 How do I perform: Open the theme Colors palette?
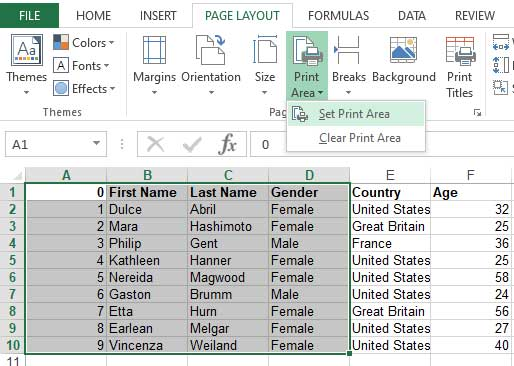84,43
